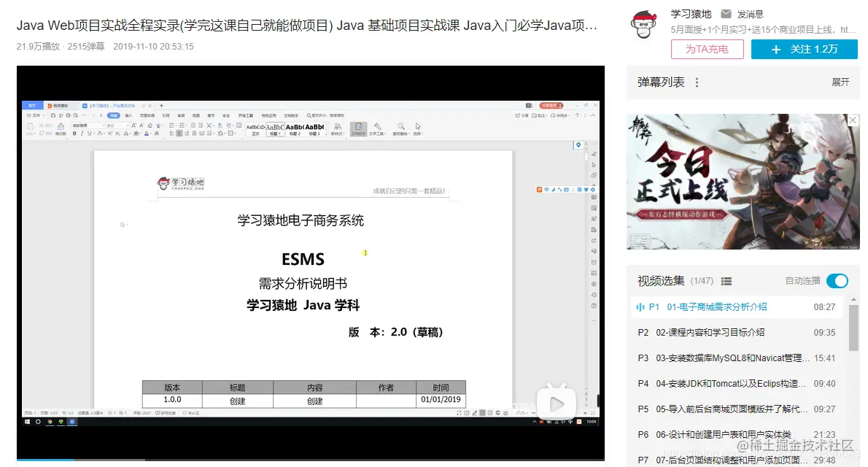This screenshot has height=467, width=868.
Task: Expand the 弹幕列表 with 展开
Action: click(840, 82)
